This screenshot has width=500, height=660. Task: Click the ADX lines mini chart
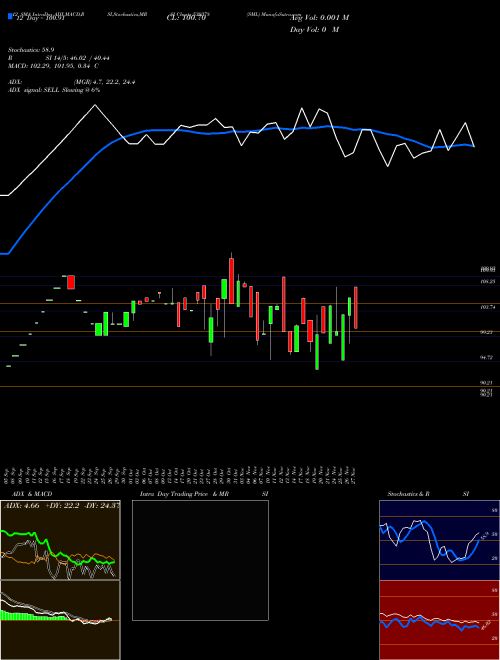coord(60,540)
